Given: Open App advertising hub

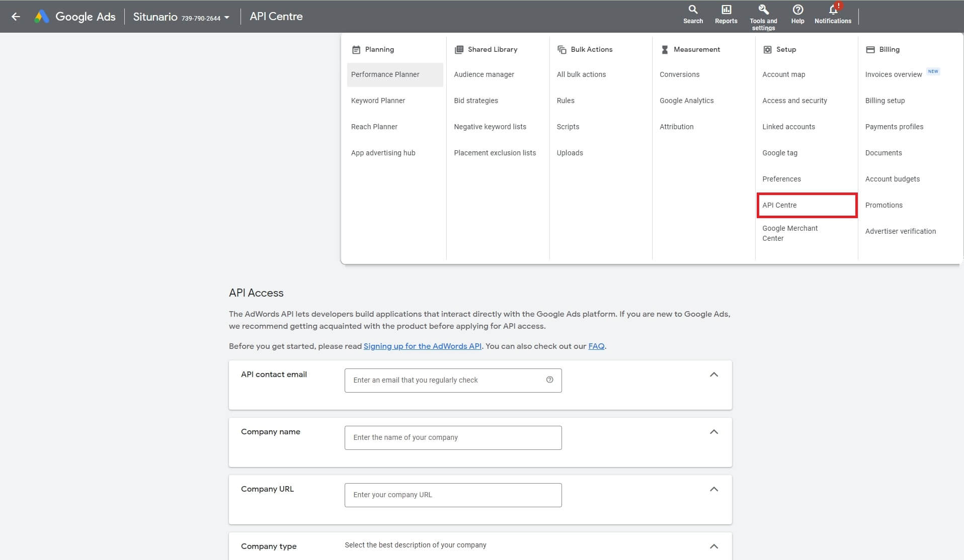Looking at the screenshot, I should coord(383,153).
